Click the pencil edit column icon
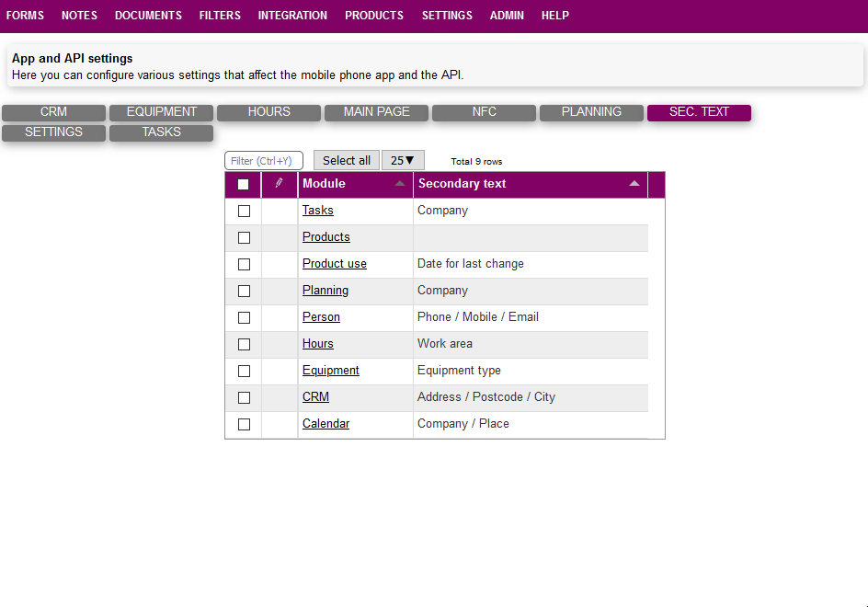Viewport: 868px width, 607px height. click(x=279, y=183)
